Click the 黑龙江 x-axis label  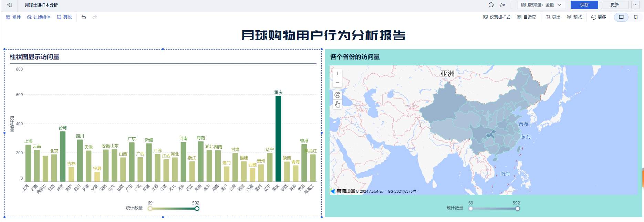pos(309,189)
